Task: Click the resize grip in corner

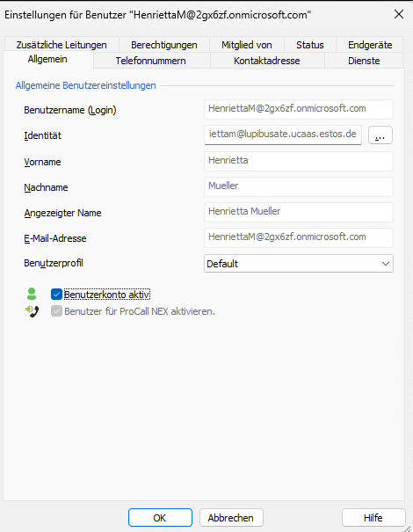Action: click(x=409, y=528)
